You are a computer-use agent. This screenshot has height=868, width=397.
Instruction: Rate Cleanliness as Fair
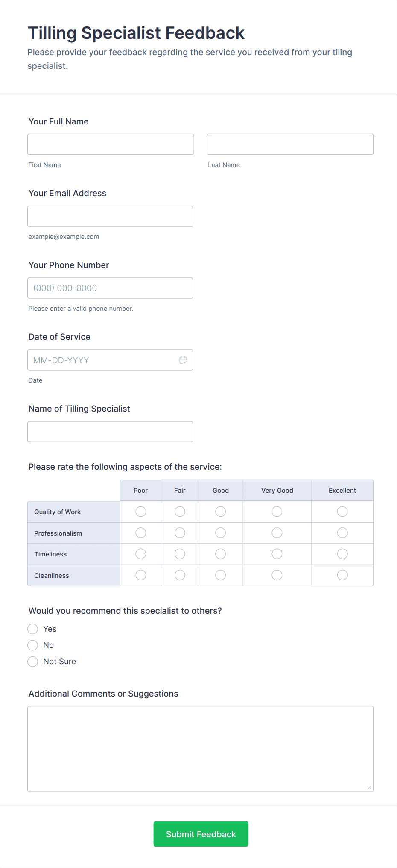(180, 575)
